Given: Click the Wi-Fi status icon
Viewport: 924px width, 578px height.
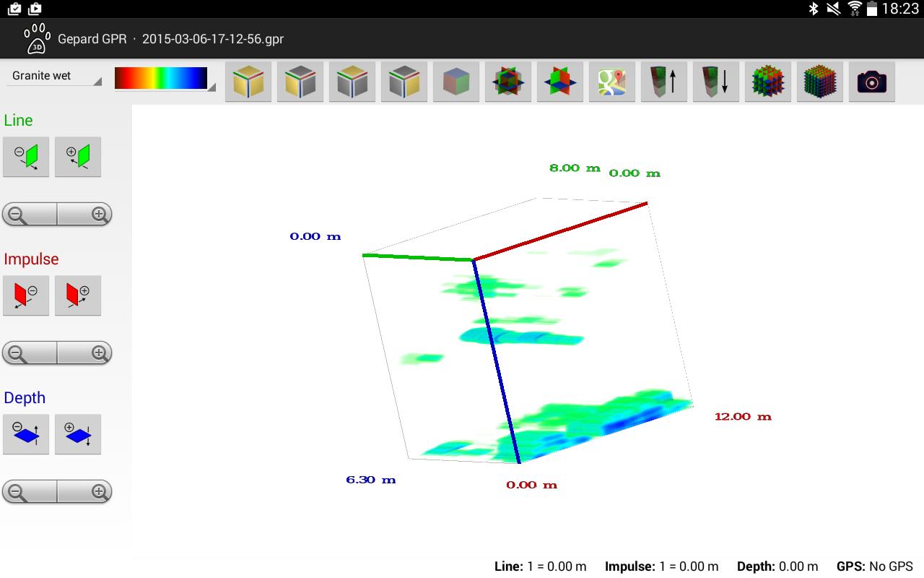Looking at the screenshot, I should coord(854,9).
